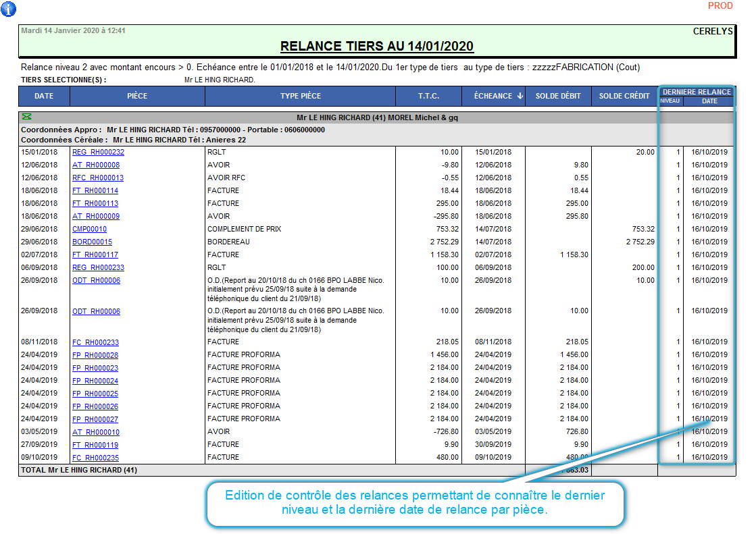Screen dimensions: 756x534
Task: Open invoice link FT_RH000117
Action: coord(95,255)
